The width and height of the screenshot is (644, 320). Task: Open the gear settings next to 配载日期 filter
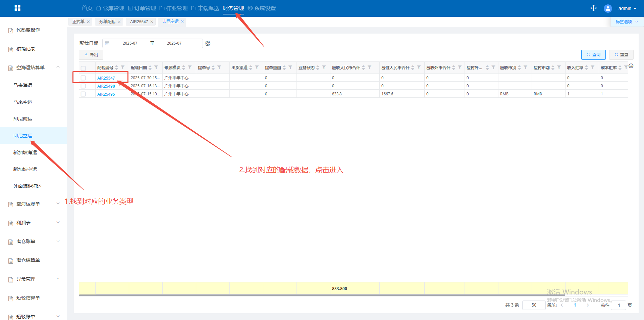[x=208, y=44]
